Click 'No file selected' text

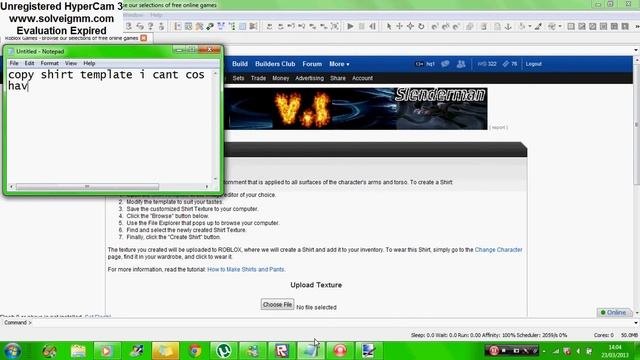pos(316,307)
